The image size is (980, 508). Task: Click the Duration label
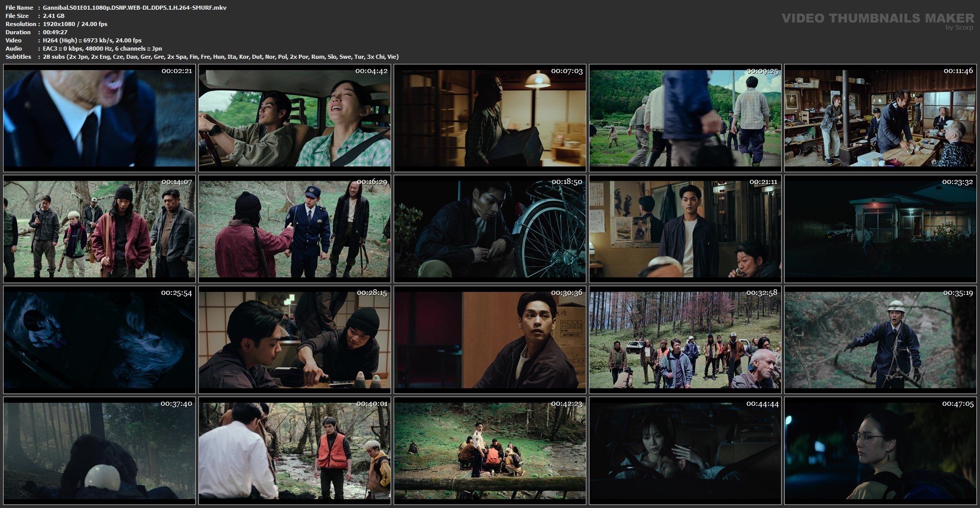tap(18, 32)
